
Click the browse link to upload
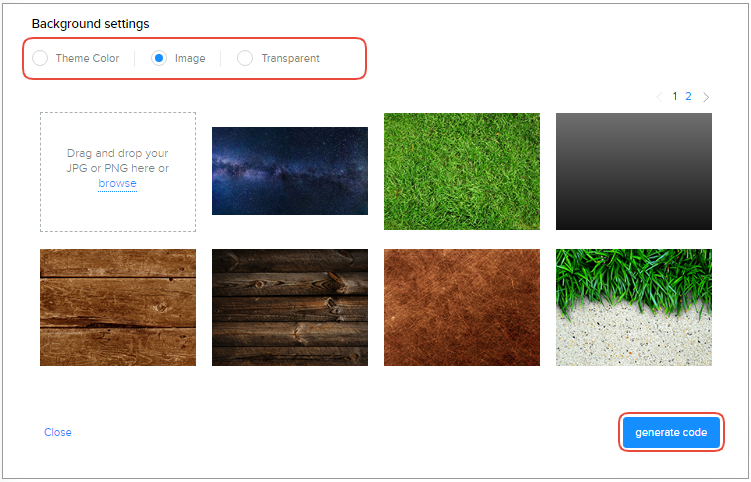[117, 184]
